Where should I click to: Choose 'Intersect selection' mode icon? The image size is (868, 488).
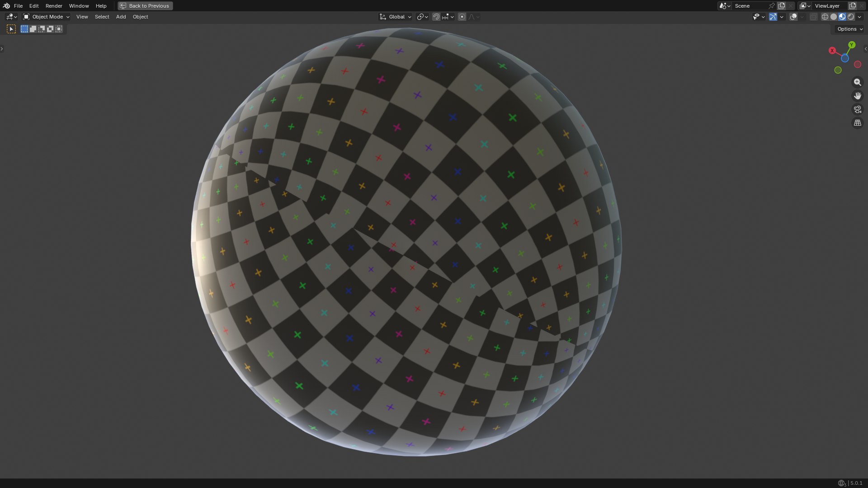[x=59, y=29]
